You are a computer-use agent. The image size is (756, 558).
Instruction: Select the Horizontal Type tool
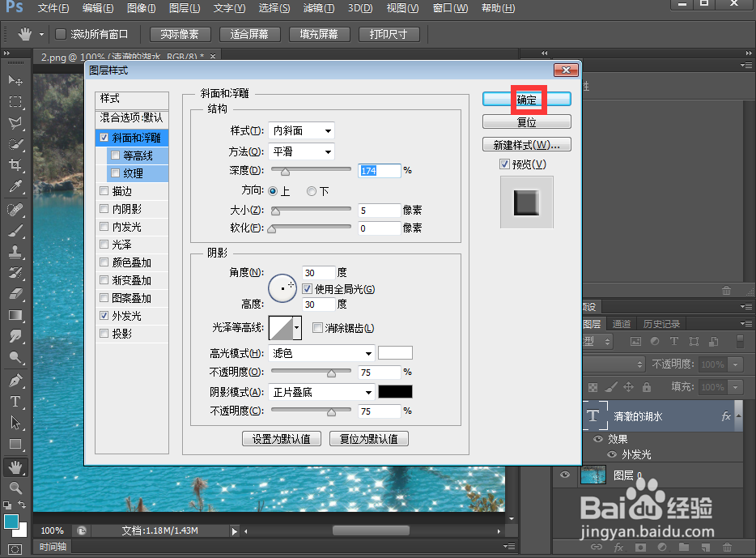tap(16, 401)
